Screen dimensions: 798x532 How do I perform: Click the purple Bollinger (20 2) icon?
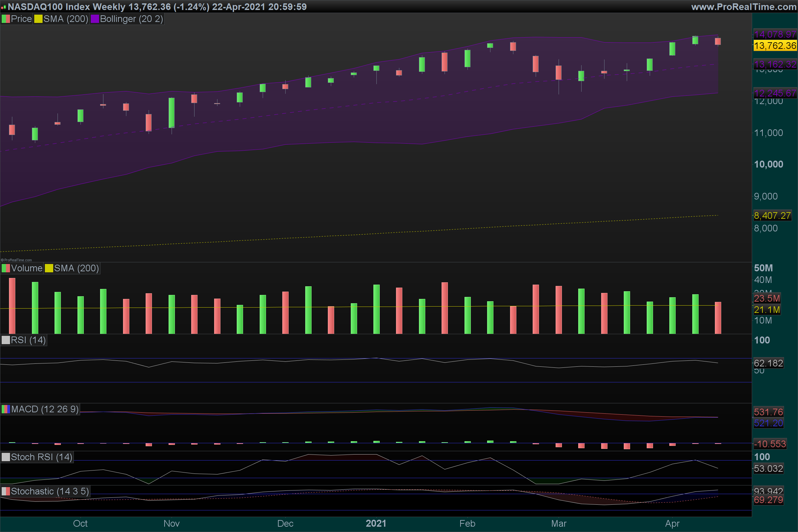pyautogui.click(x=95, y=19)
